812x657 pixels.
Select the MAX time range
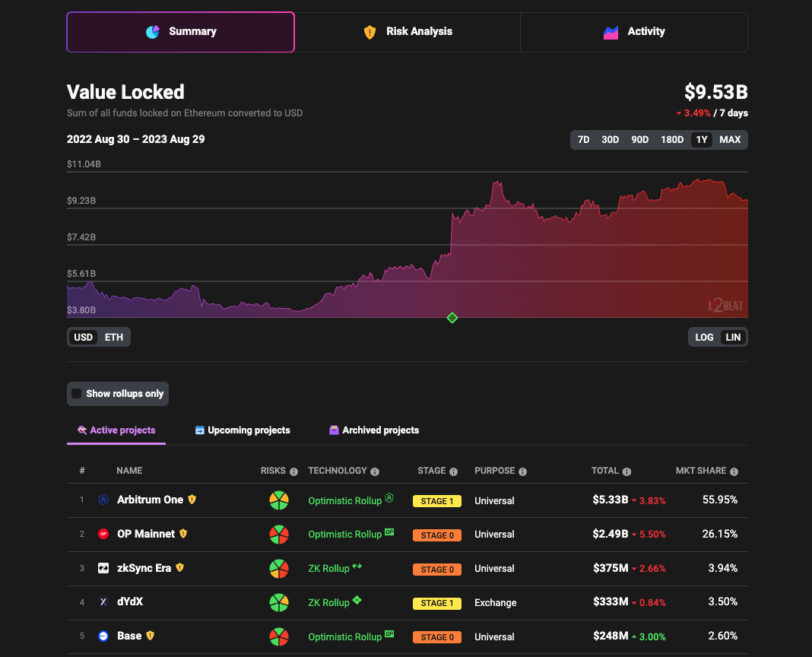point(730,140)
